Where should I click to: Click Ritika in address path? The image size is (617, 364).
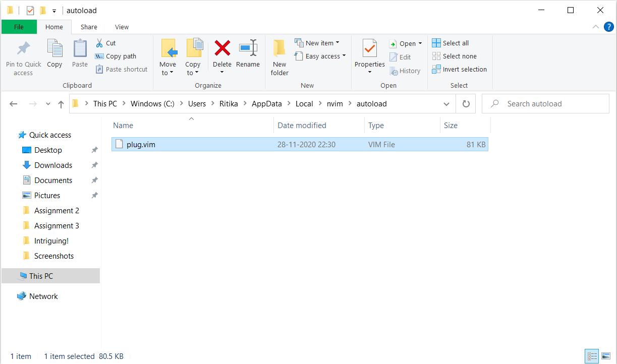[229, 103]
